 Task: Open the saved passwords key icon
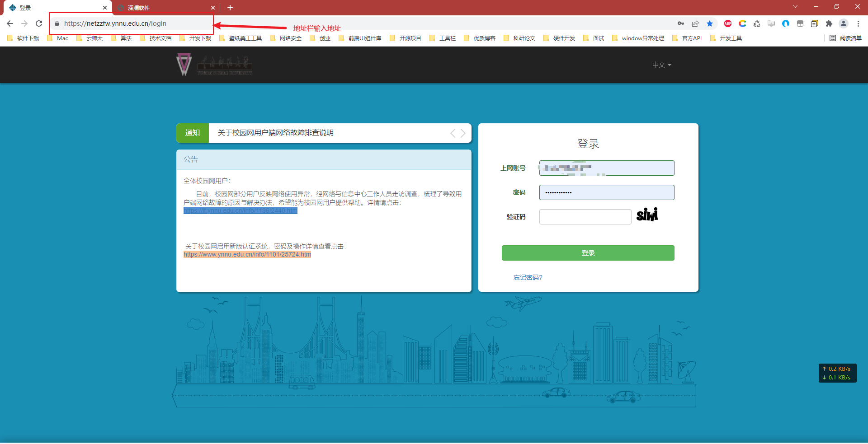click(x=681, y=23)
